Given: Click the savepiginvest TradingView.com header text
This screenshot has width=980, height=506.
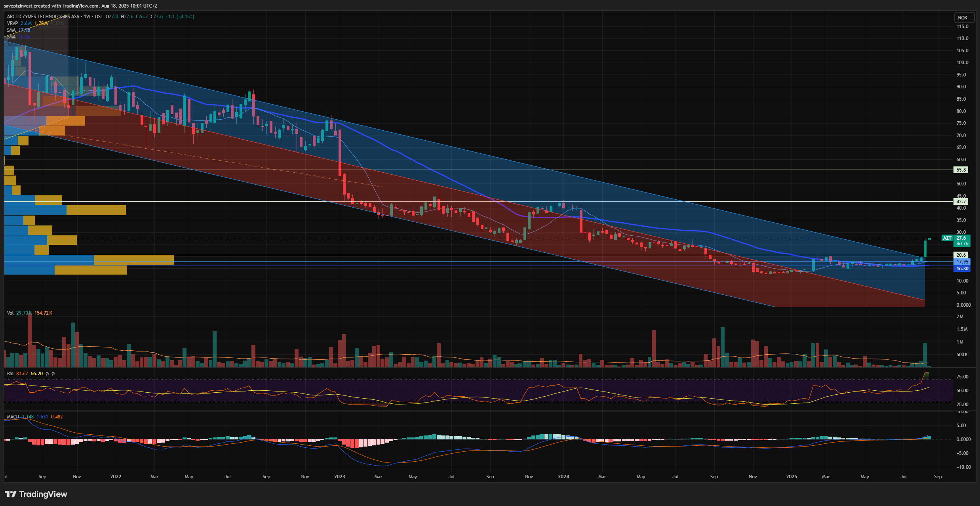Looking at the screenshot, I should (x=80, y=6).
